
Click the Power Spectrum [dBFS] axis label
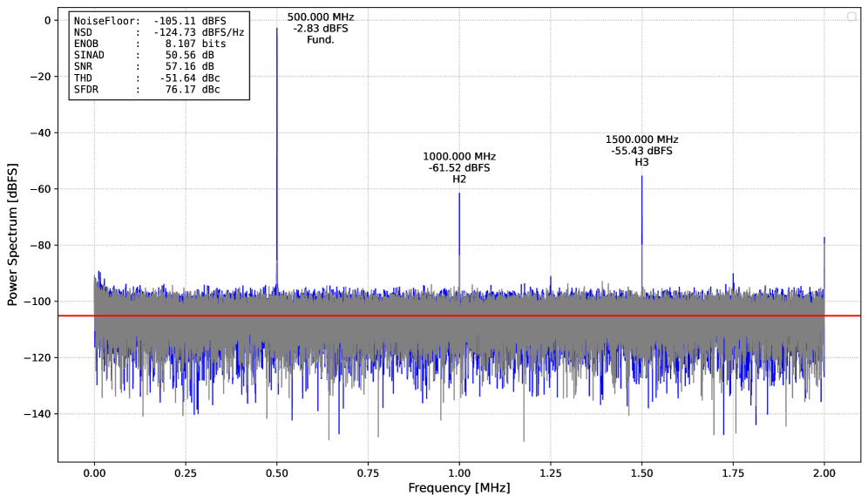(x=12, y=234)
